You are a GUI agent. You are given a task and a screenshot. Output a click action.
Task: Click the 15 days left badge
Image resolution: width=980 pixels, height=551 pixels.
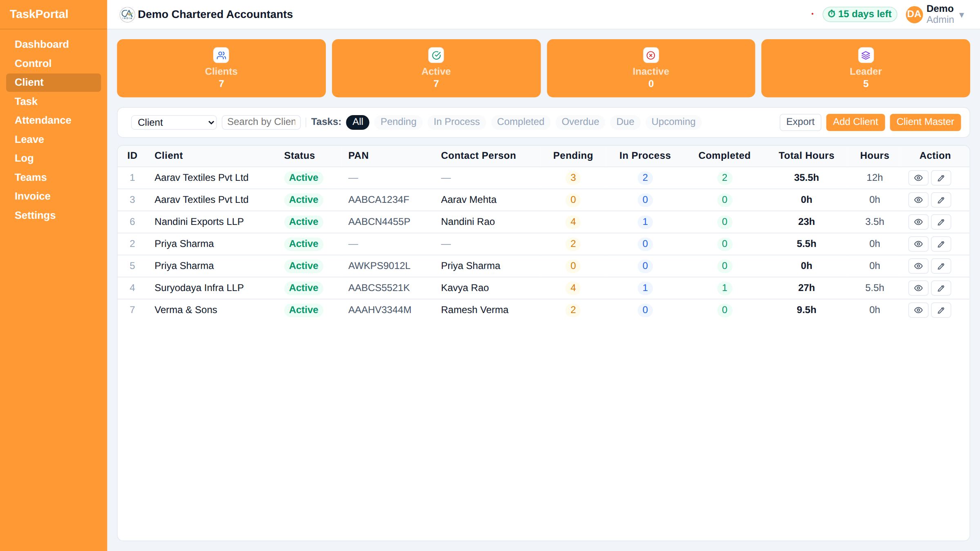point(860,14)
